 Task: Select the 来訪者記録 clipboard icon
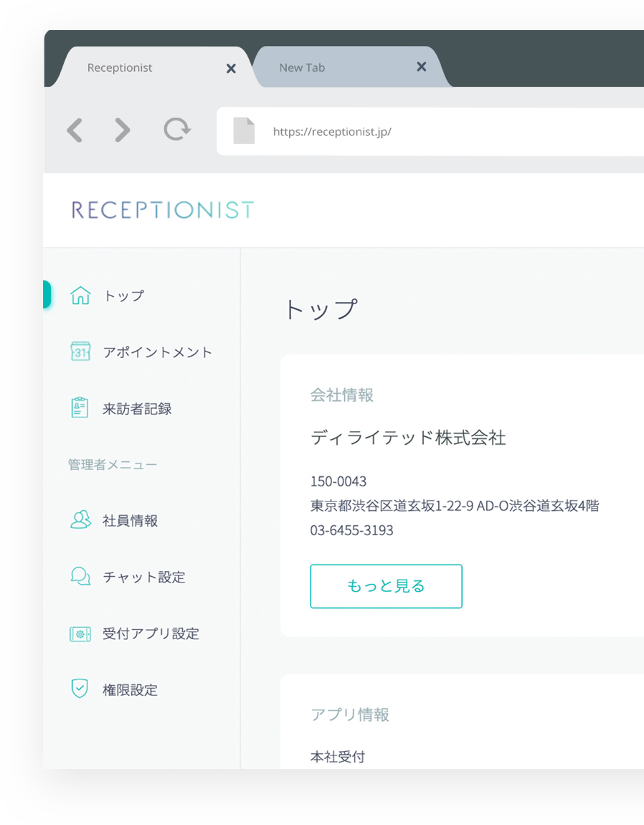(80, 408)
